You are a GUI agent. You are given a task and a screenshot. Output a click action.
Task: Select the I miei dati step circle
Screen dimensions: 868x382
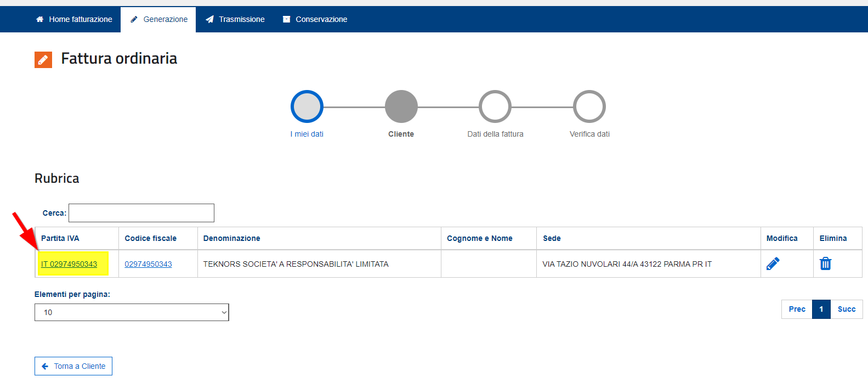[307, 106]
